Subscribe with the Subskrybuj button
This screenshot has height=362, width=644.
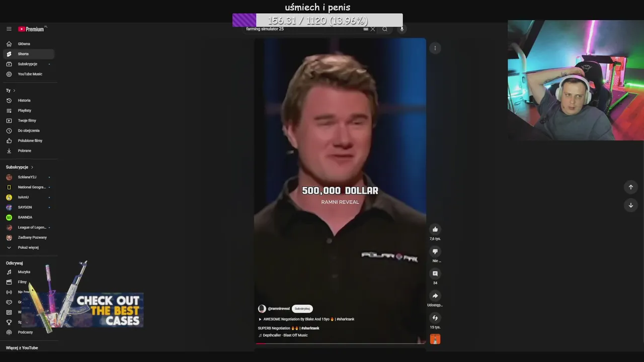click(x=302, y=309)
